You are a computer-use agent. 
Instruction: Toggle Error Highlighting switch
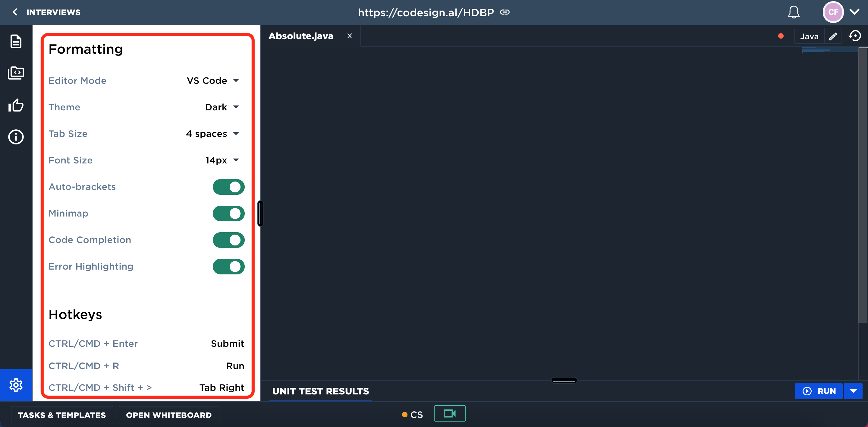pos(228,267)
